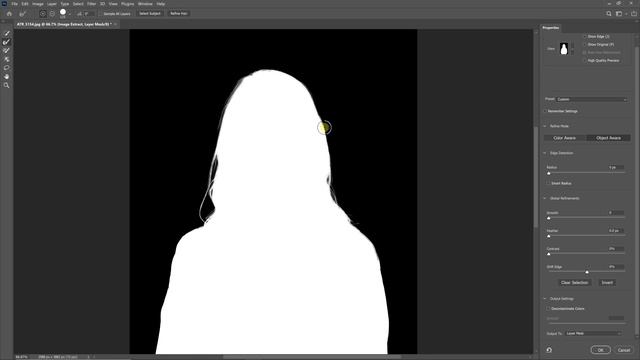Open the tool preset picker icon
Screen dimensions: 640x360
tap(22, 13)
